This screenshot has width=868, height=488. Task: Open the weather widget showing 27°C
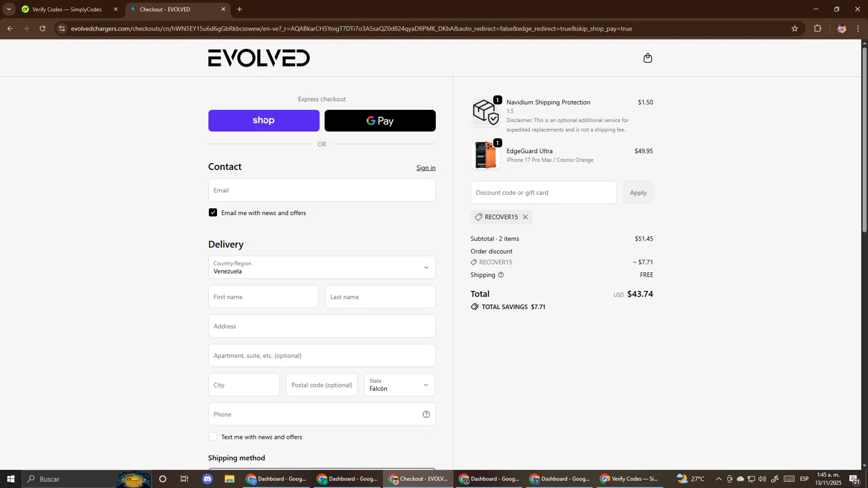pyautogui.click(x=691, y=479)
